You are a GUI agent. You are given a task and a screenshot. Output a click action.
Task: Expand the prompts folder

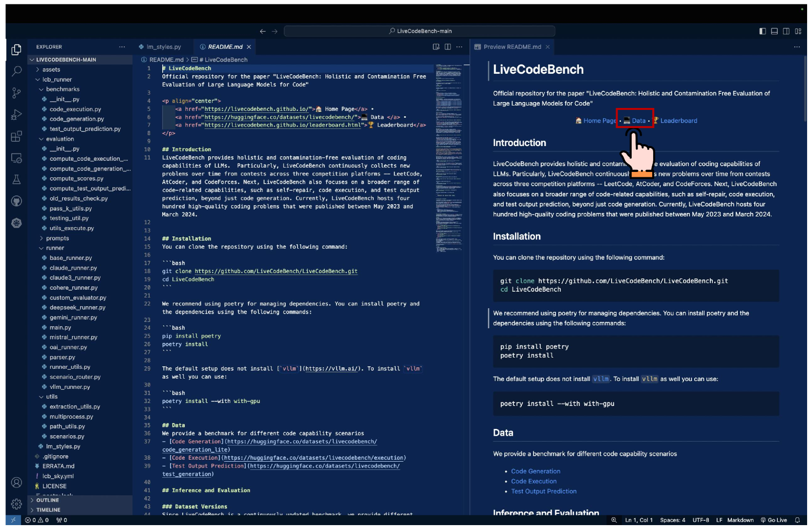[x=57, y=238]
